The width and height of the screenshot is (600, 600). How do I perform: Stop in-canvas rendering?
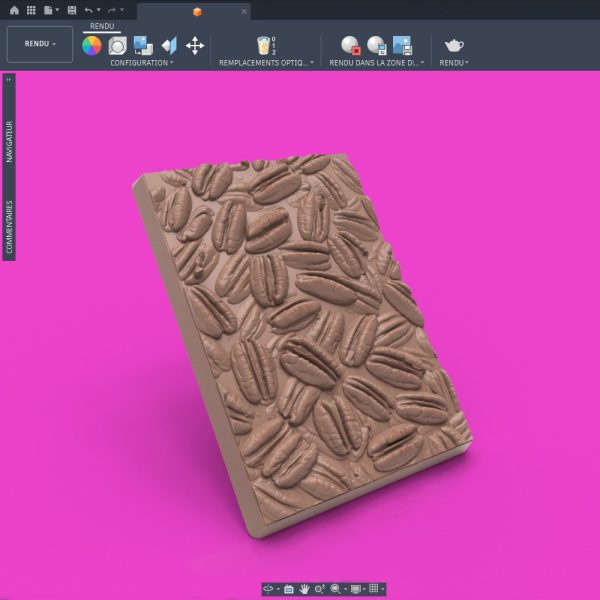coord(351,46)
